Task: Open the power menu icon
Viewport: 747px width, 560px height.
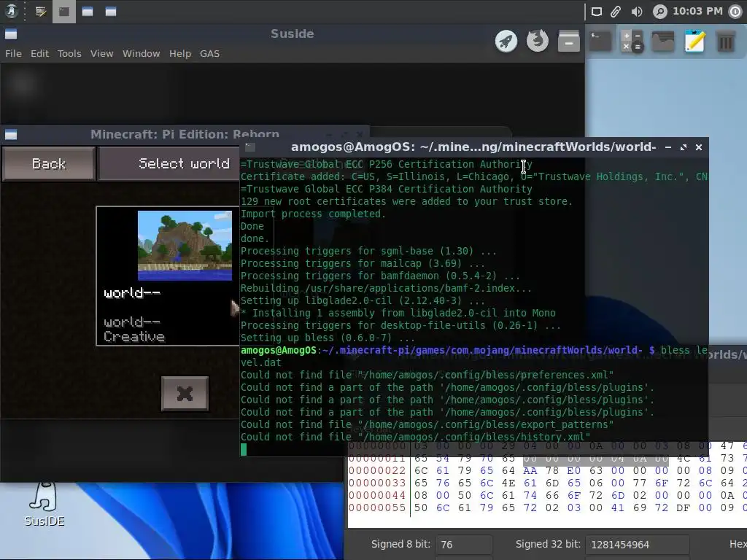Action: (735, 12)
